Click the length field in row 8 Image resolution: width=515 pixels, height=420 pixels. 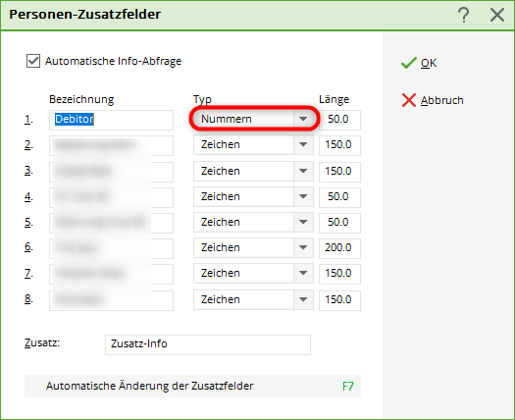339,300
